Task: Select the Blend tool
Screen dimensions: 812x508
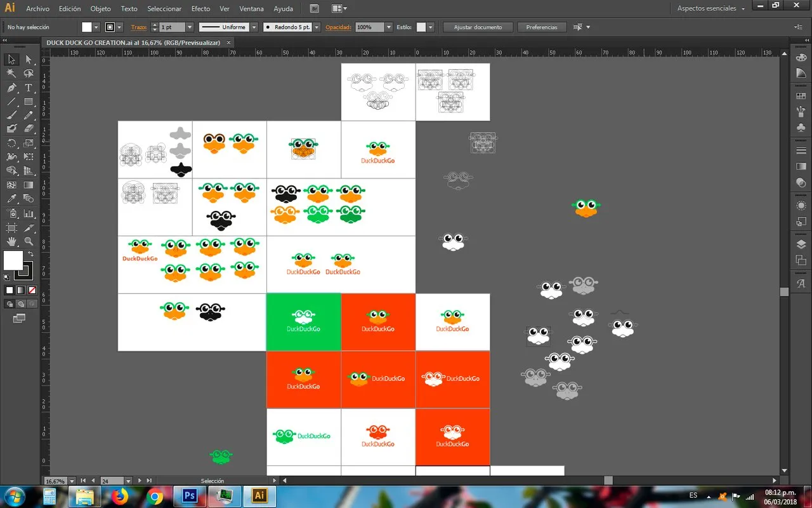Action: pos(29,199)
